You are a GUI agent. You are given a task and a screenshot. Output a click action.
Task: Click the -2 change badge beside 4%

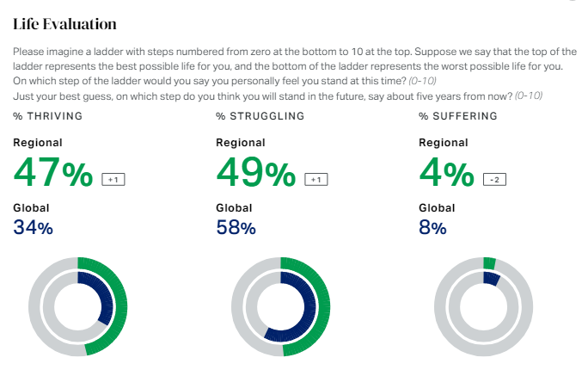click(x=494, y=179)
